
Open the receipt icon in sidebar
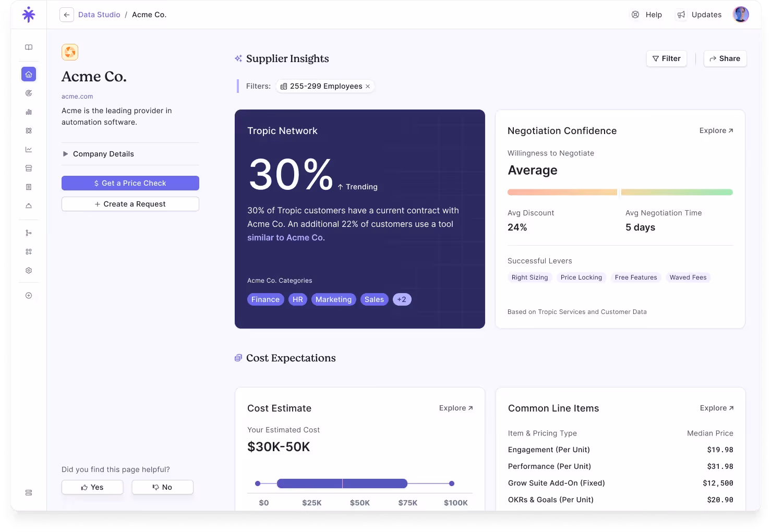coord(29,187)
